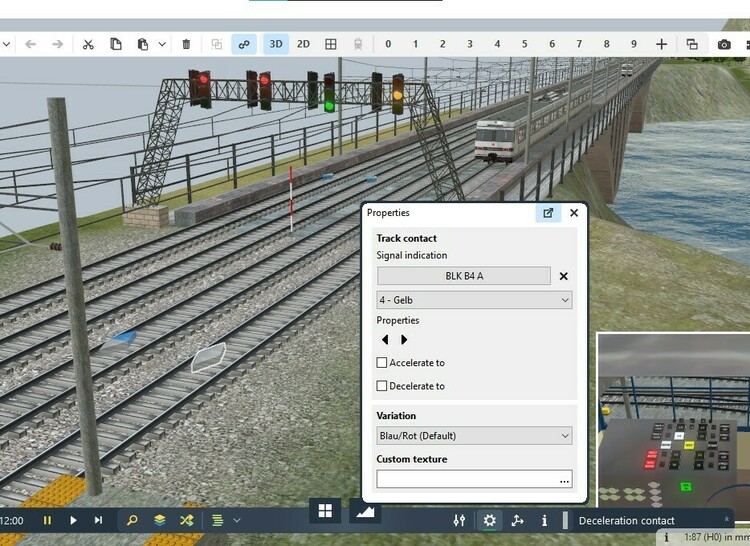Screen dimensions: 750x546
Task: Click the group objects icon
Action: coord(217,44)
